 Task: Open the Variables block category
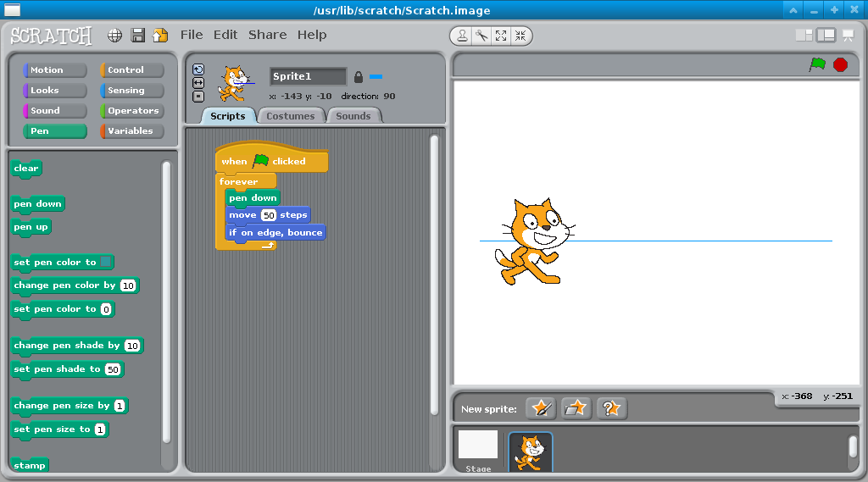click(132, 131)
